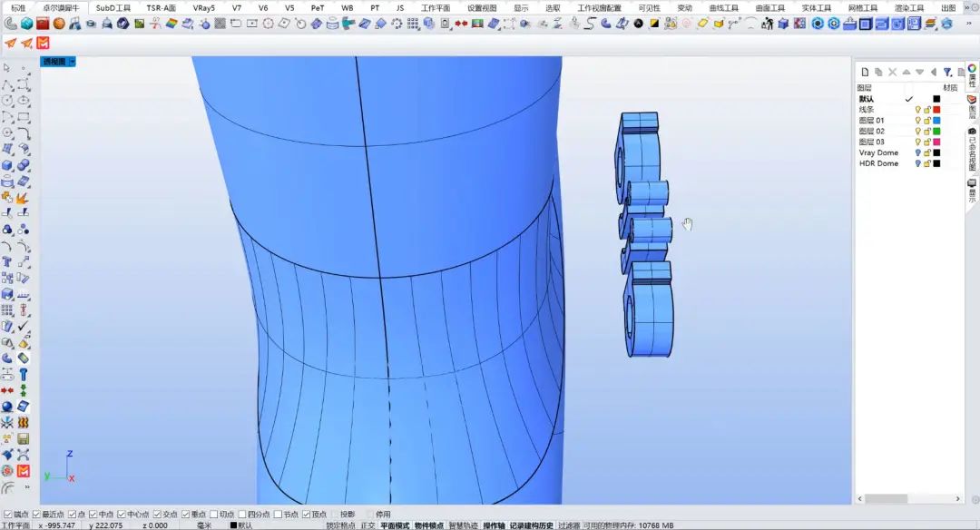Click 记录建构历史 in the status bar
The width and height of the screenshot is (980, 530).
(x=531, y=525)
